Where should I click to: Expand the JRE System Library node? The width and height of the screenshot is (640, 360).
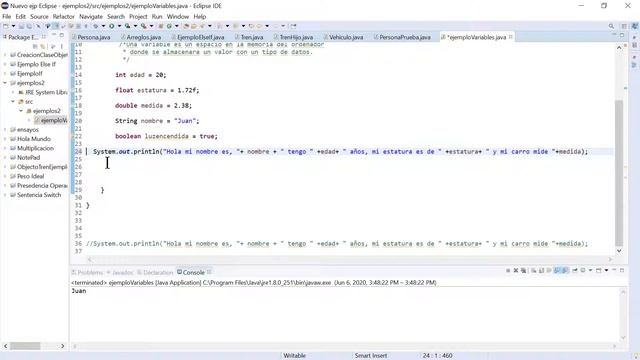13,92
